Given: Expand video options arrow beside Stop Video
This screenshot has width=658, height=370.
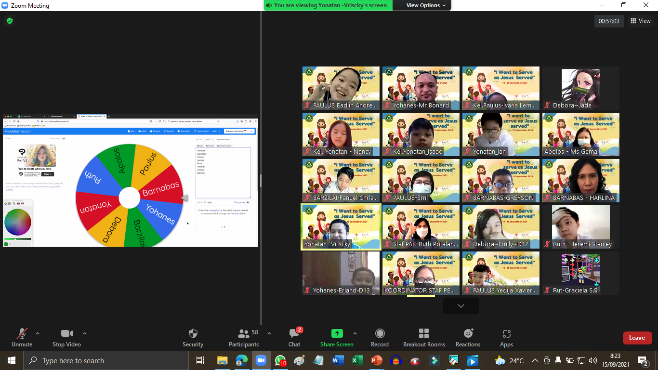Looking at the screenshot, I should point(84,334).
